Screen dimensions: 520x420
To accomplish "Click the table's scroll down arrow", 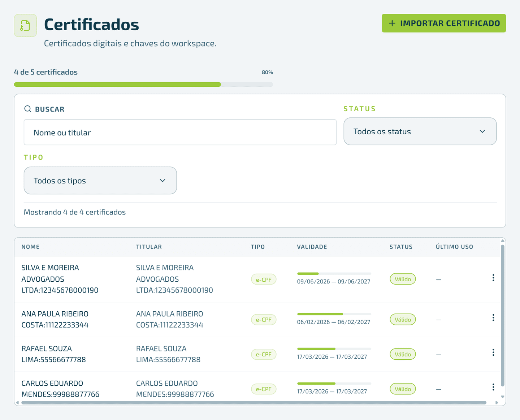I will pos(502,397).
